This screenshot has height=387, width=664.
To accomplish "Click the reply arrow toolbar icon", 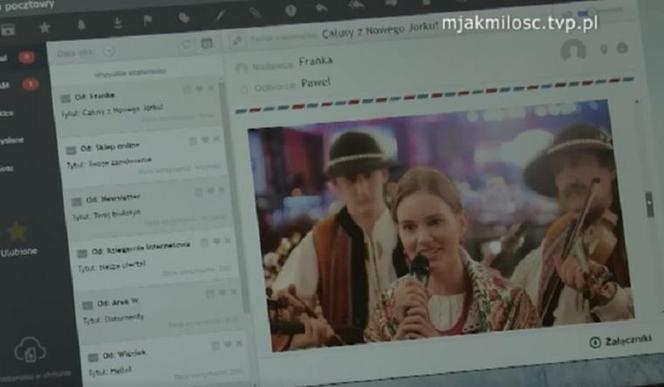I will (321, 8).
